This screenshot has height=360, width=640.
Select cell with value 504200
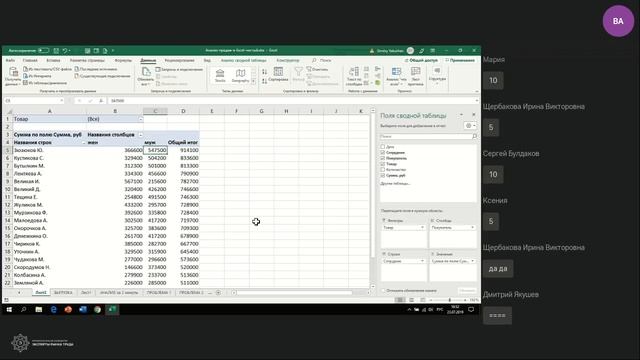pyautogui.click(x=155, y=158)
